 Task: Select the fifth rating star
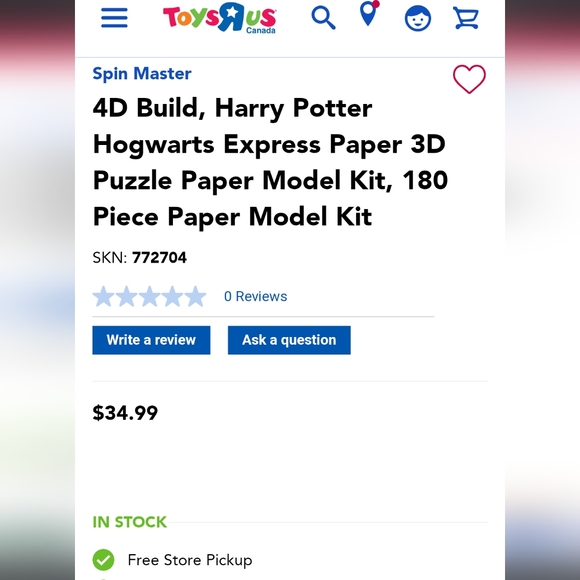click(x=195, y=296)
